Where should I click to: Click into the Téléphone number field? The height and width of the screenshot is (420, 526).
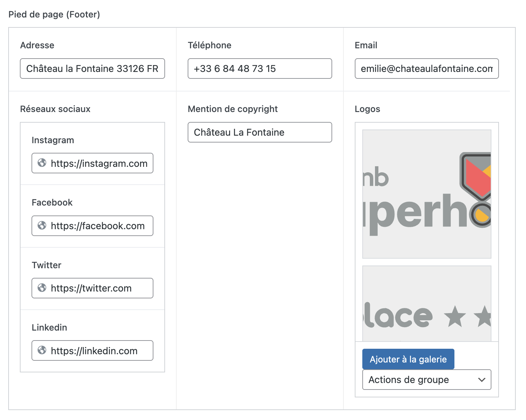point(260,69)
